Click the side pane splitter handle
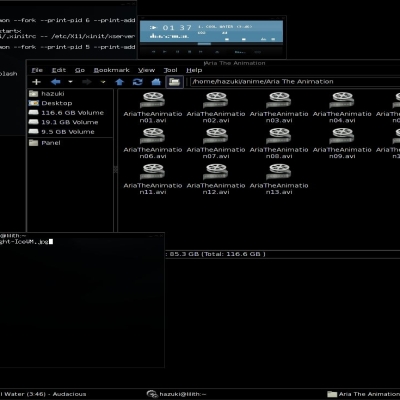The width and height of the screenshot is (400, 400). pyautogui.click(x=116, y=169)
